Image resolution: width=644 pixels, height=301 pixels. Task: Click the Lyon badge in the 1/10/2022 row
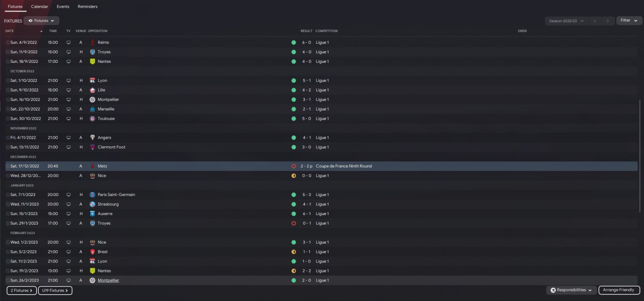(93, 80)
